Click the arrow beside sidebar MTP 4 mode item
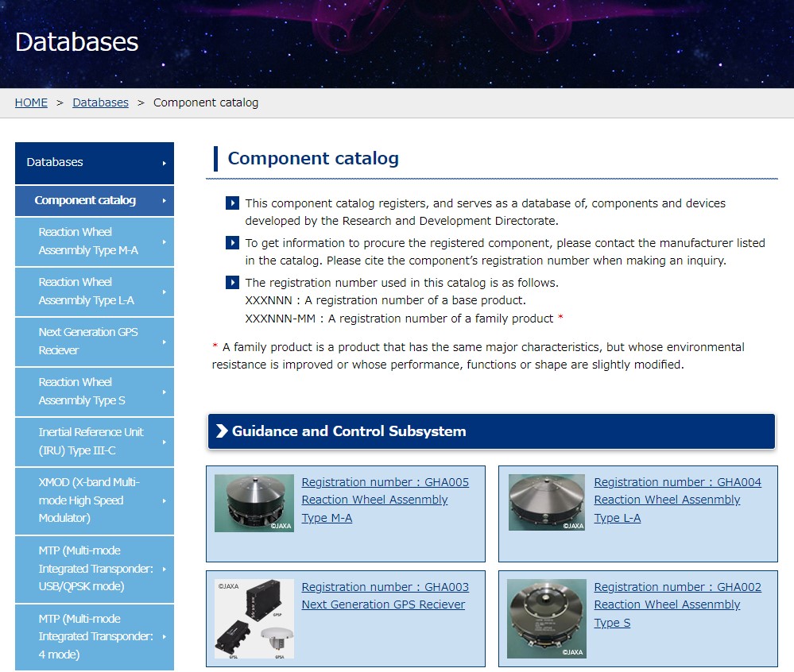Image resolution: width=794 pixels, height=672 pixels. pos(164,636)
